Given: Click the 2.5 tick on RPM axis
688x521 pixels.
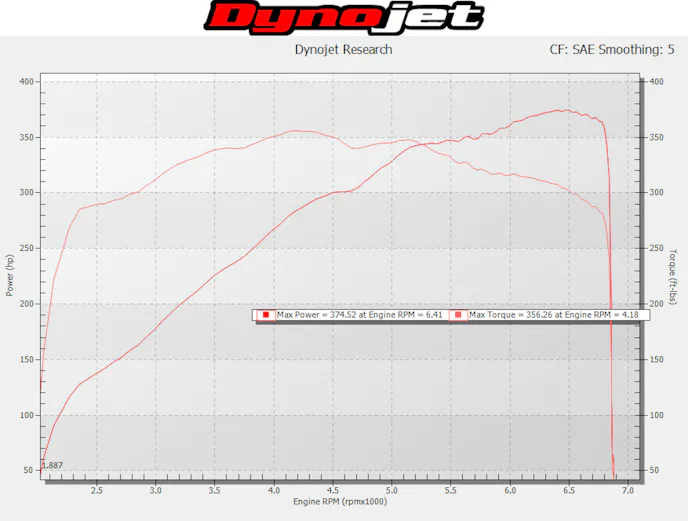Looking at the screenshot, I should (x=97, y=491).
